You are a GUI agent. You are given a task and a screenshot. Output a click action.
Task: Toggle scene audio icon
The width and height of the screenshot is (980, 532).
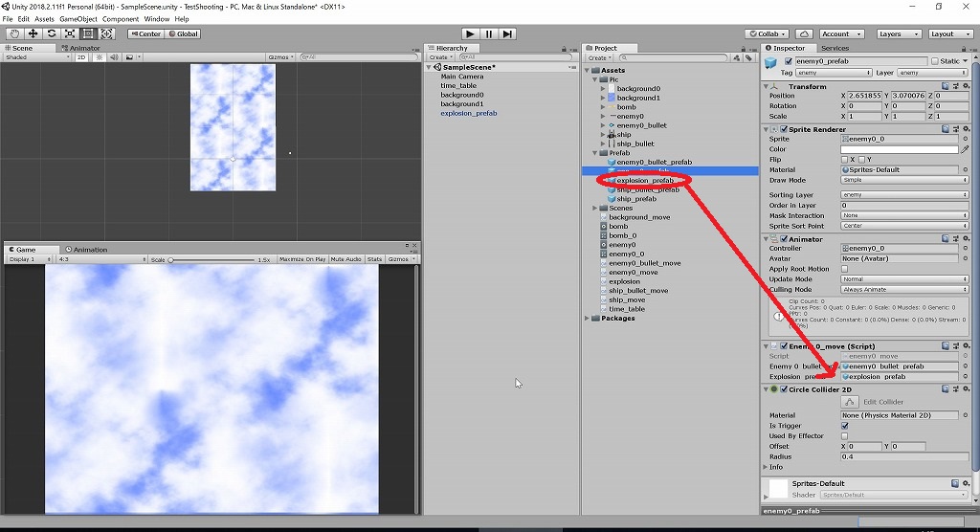click(115, 56)
